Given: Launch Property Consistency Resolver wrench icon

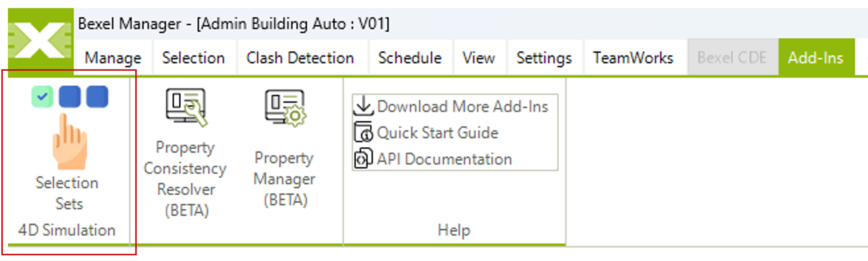Looking at the screenshot, I should pyautogui.click(x=186, y=107).
